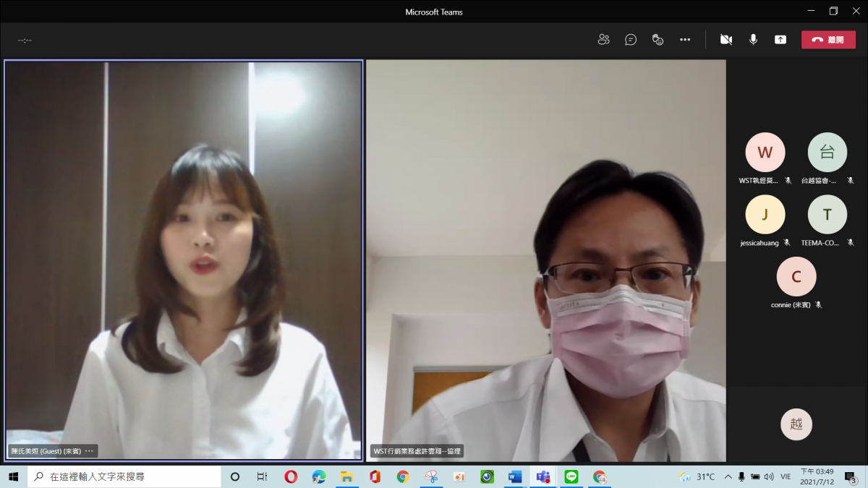
Task: Show the meeting participants panel
Action: [x=603, y=40]
